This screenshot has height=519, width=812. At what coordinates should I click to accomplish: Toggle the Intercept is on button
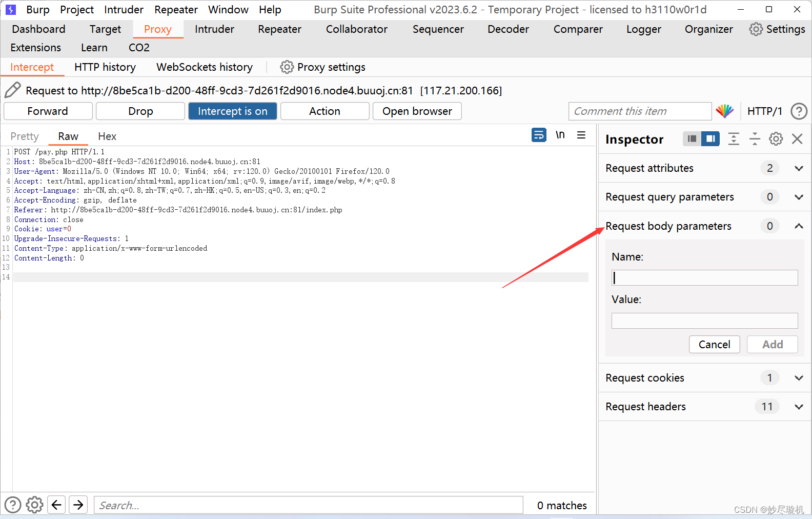click(233, 111)
